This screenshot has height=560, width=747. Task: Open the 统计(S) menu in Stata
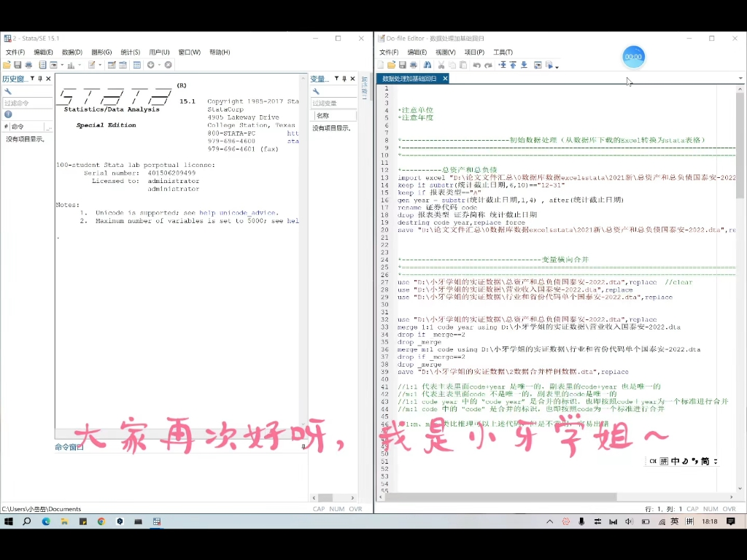(x=130, y=52)
